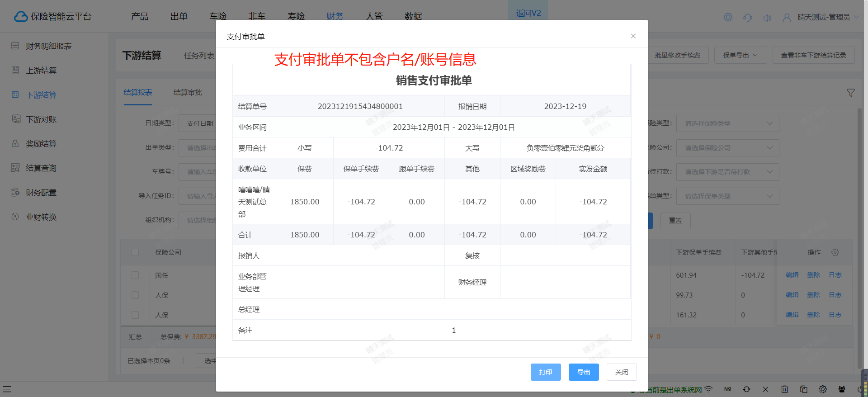The height and width of the screenshot is (397, 868).
Task: Open the 支付日期 date type dropdown
Action: pyautogui.click(x=198, y=123)
